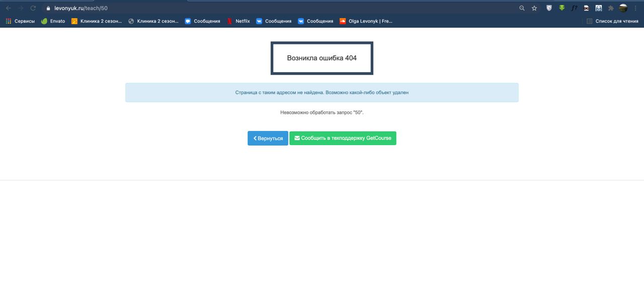This screenshot has width=644, height=283.
Task: Click the 'Страница с таким адресом не найдена' notice
Action: point(322,93)
